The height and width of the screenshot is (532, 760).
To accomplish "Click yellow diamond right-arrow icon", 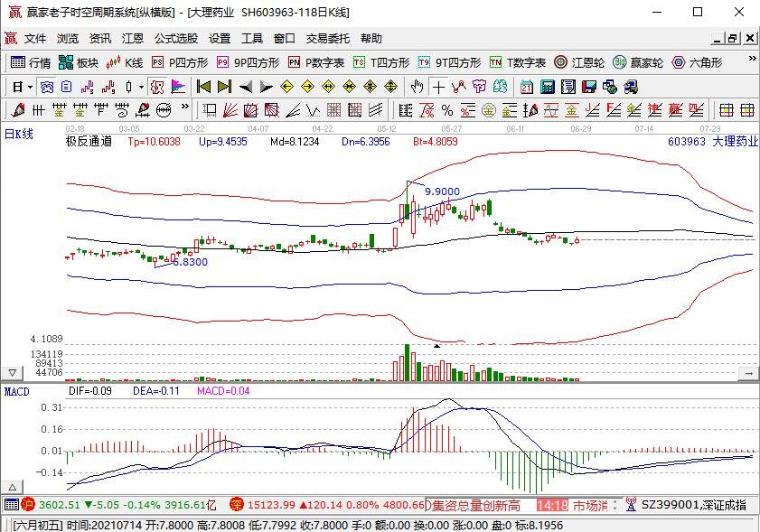I will pos(308,88).
